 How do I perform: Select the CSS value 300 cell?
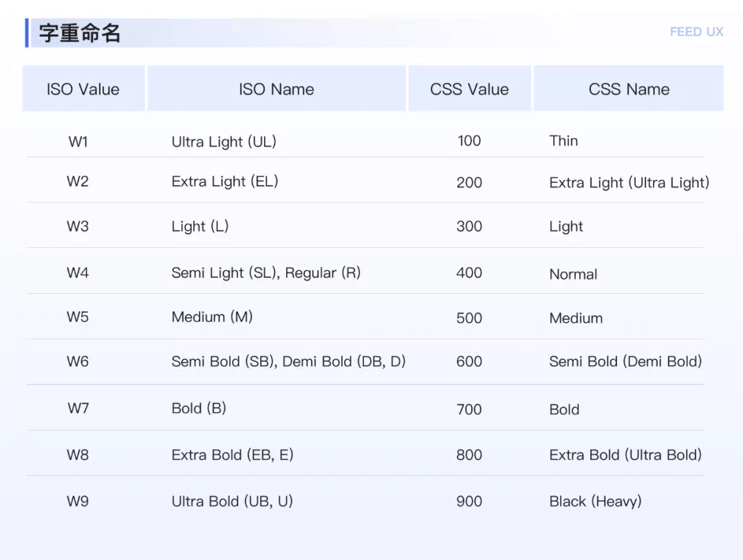click(x=469, y=226)
